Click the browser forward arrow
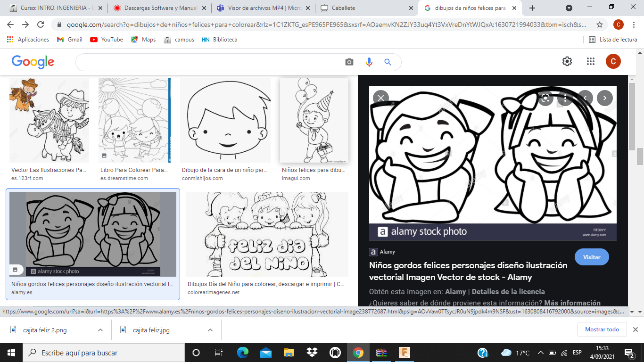This screenshot has height=362, width=644. pyautogui.click(x=25, y=25)
